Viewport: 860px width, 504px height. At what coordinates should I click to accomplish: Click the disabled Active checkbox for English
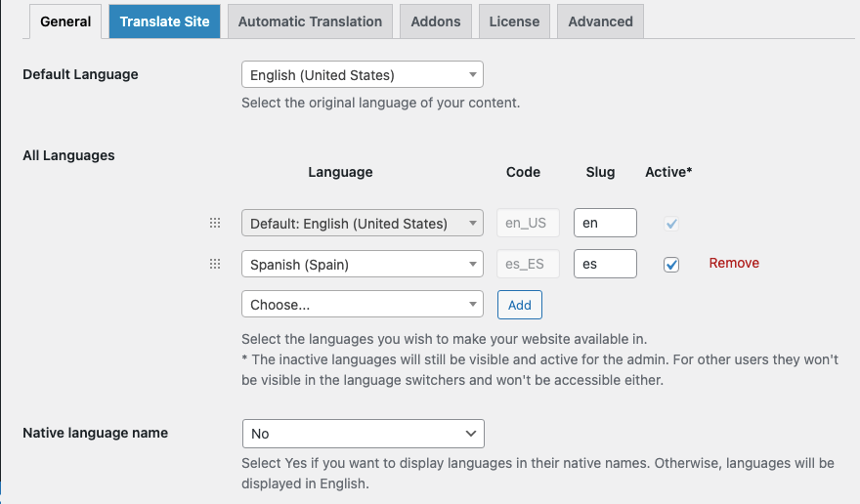pos(671,224)
